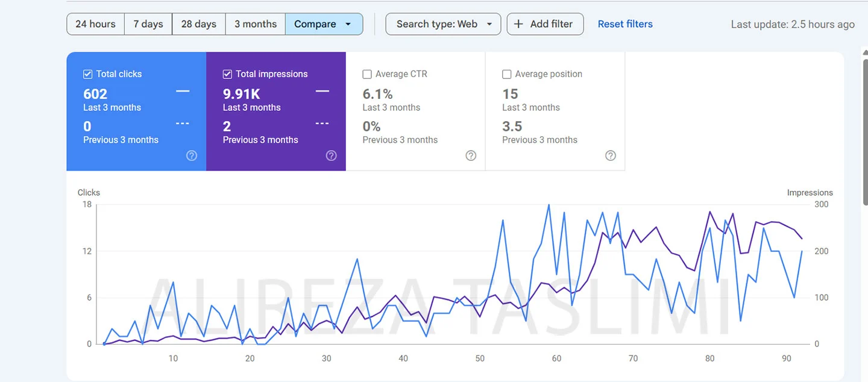The height and width of the screenshot is (382, 868).
Task: Click the Reset filters link
Action: [625, 24]
